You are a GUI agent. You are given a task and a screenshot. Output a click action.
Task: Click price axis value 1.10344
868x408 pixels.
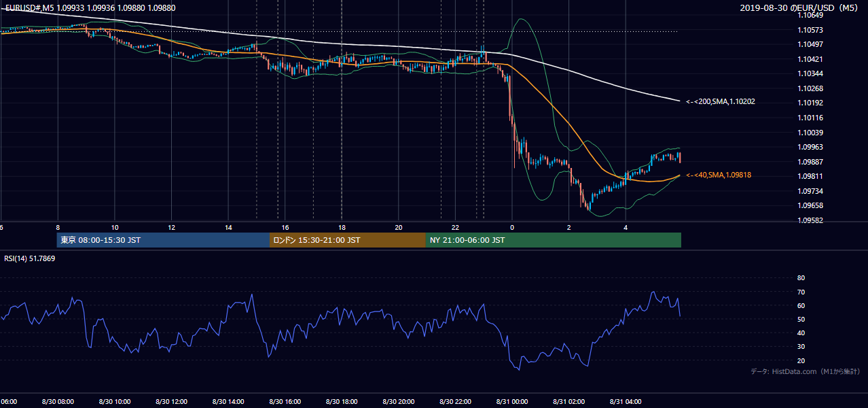810,73
